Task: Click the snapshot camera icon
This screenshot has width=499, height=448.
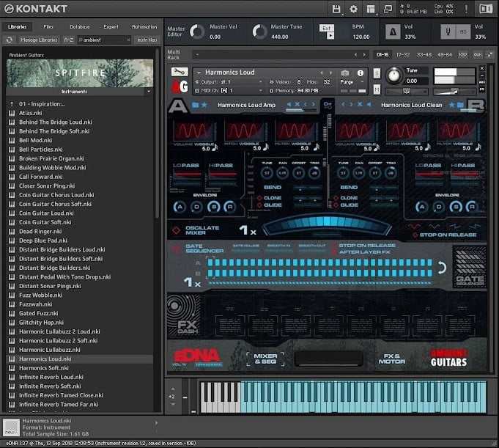Action: 345,73
